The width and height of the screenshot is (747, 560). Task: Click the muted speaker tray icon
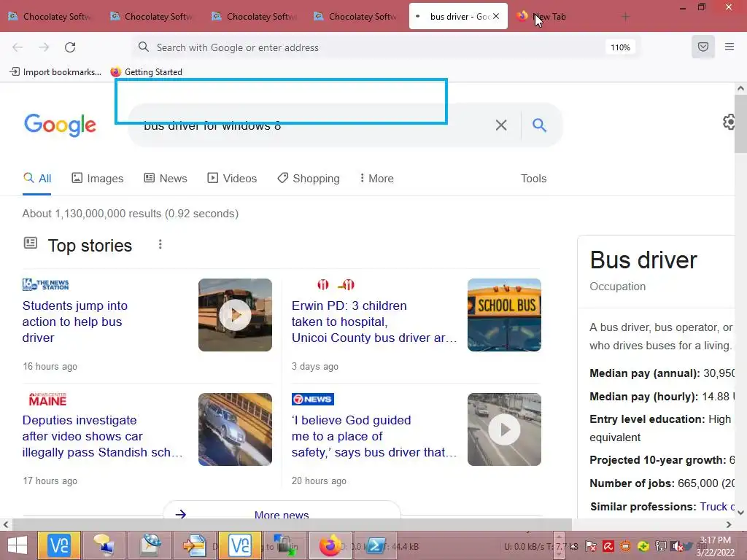tap(677, 546)
